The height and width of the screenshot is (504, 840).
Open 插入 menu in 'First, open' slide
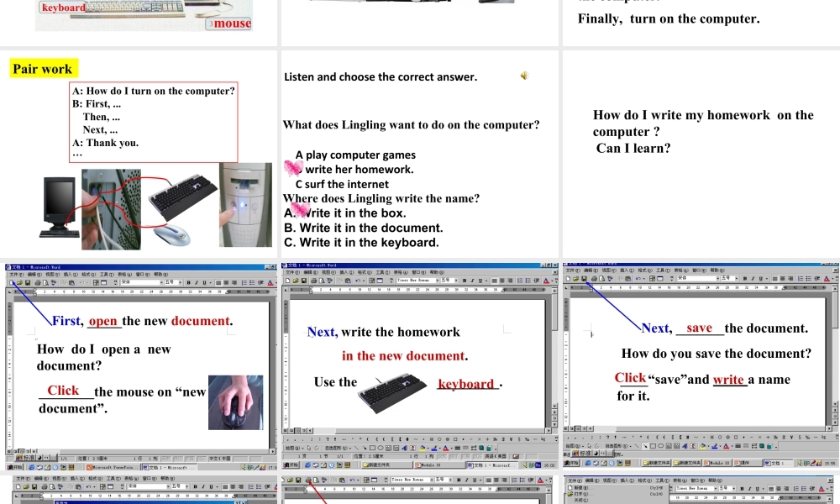click(66, 274)
